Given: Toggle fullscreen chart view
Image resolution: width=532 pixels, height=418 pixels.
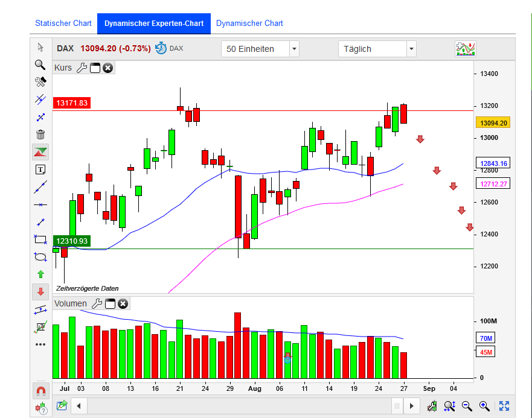Looking at the screenshot, I should (x=504, y=406).
